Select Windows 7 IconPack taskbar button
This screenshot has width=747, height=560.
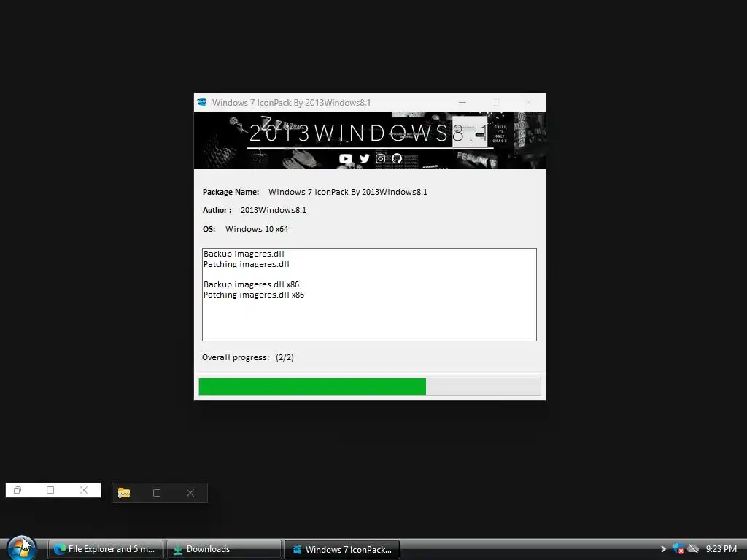click(342, 549)
